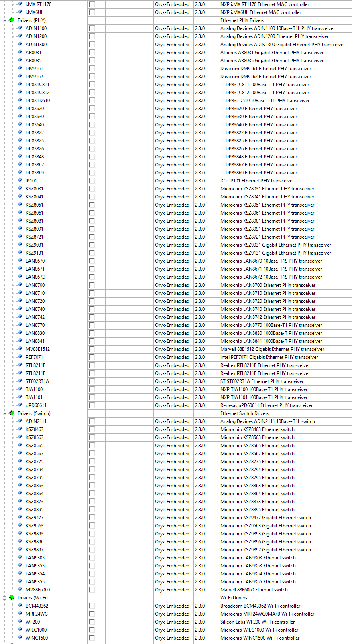Click the blue component icon next to ADIN1100
Screen dimensions: 352x644
(20, 28)
